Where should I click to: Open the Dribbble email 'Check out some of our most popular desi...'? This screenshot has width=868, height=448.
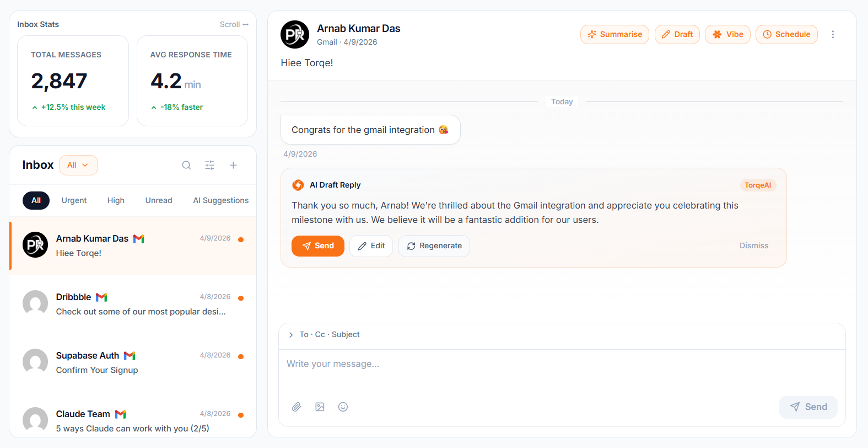[133, 305]
